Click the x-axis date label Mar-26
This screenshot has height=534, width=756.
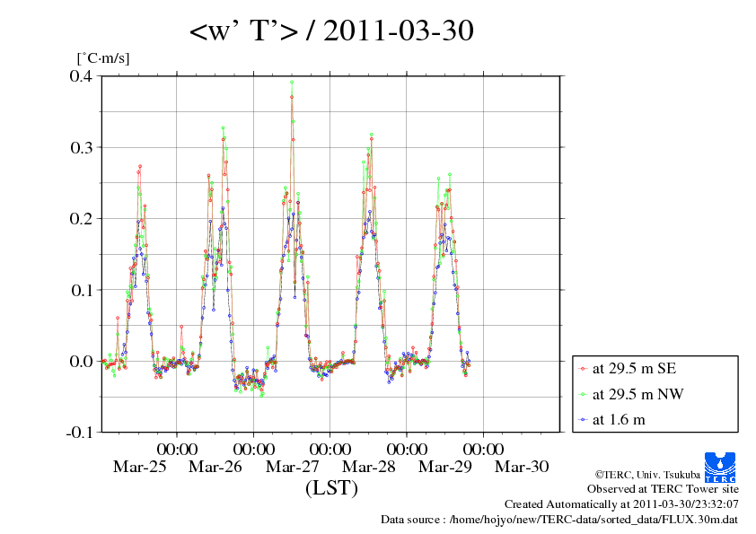pyautogui.click(x=215, y=467)
